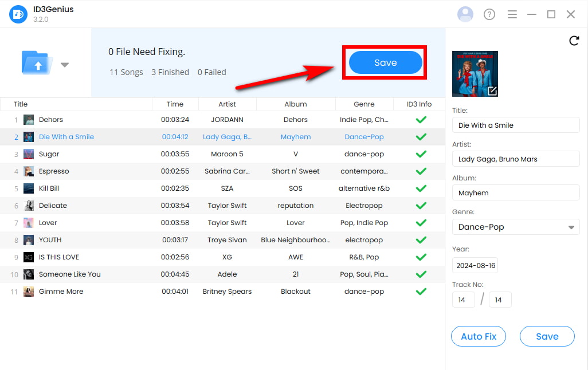This screenshot has height=370, width=588.
Task: Select the song title Delicate
Action: coord(53,206)
